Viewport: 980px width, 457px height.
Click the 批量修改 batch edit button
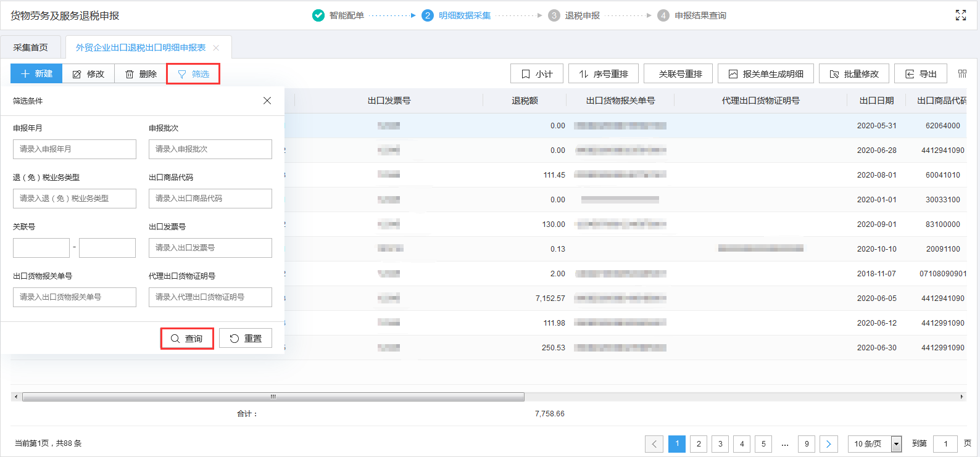pyautogui.click(x=853, y=74)
